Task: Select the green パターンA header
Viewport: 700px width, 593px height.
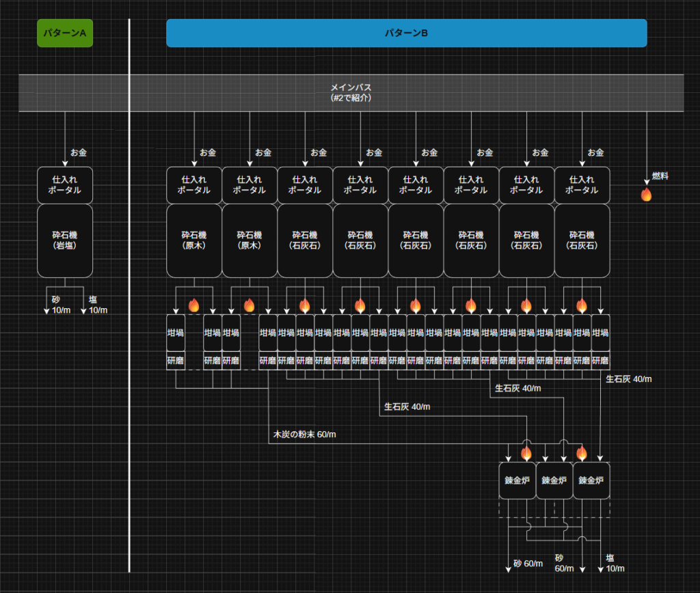Action: click(x=65, y=33)
